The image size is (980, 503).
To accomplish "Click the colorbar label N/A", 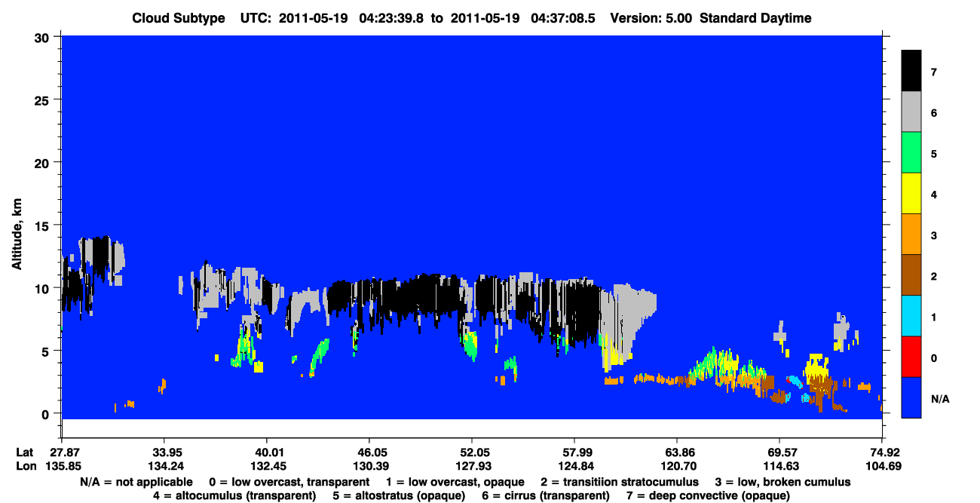I will click(x=939, y=398).
